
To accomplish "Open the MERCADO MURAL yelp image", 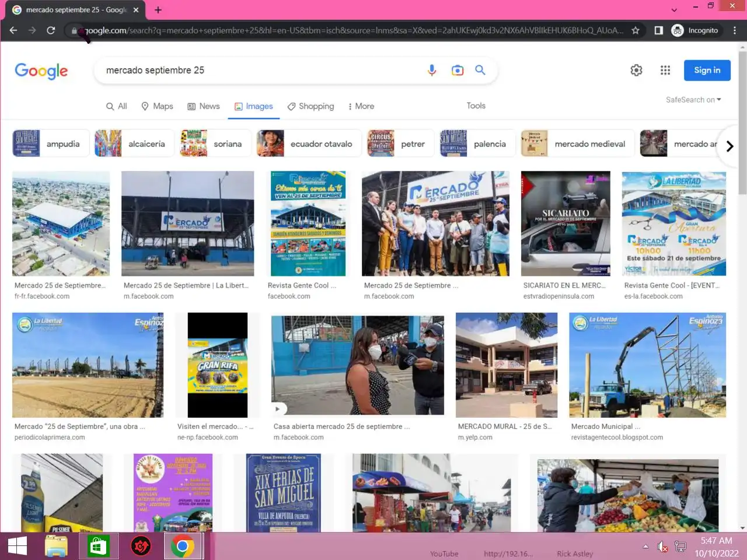I will coord(507,365).
